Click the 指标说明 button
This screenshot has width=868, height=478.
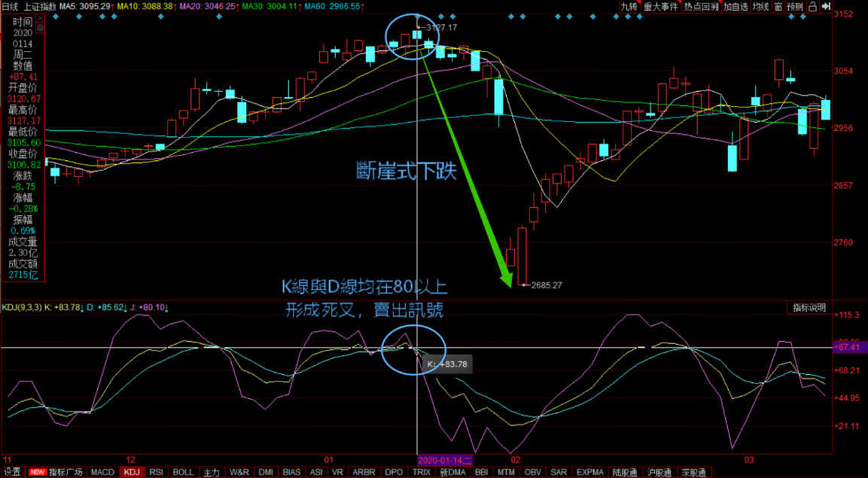point(809,308)
